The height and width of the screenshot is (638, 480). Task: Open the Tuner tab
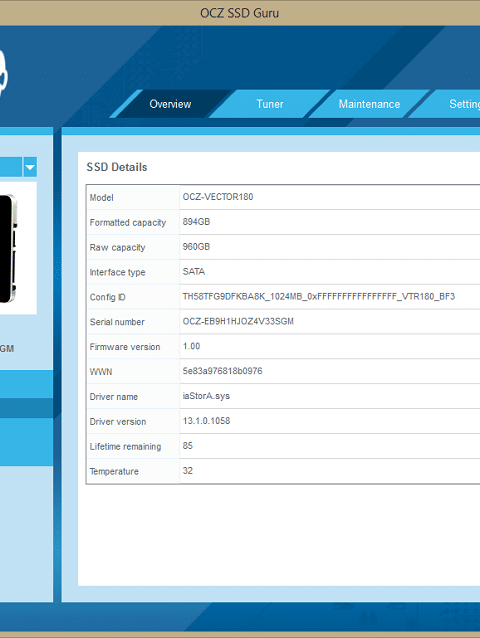[x=270, y=104]
